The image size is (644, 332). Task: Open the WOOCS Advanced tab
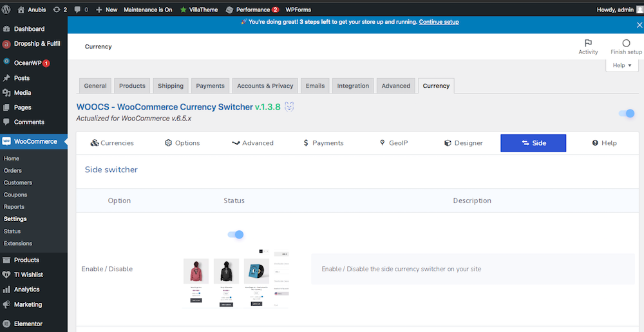coord(252,143)
